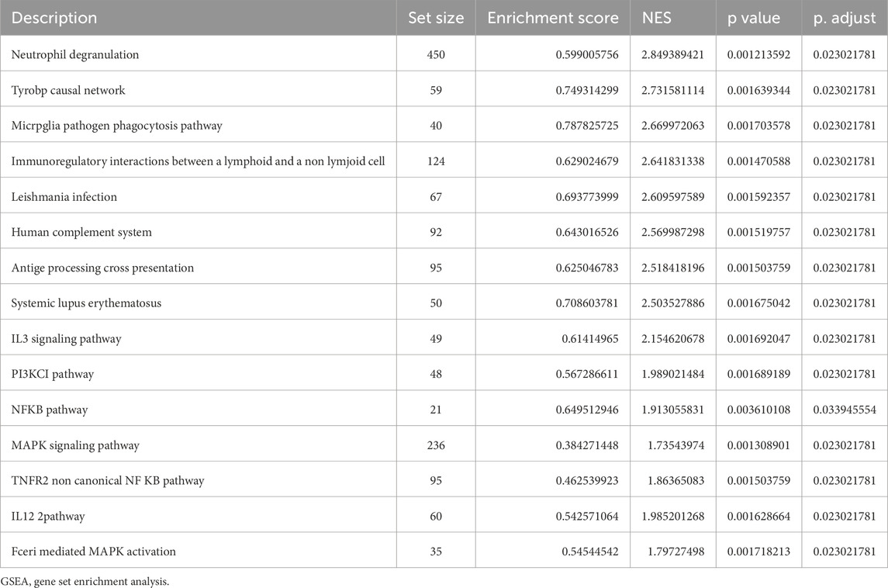Select the Neutrophil degranulation row label

[x=74, y=55]
